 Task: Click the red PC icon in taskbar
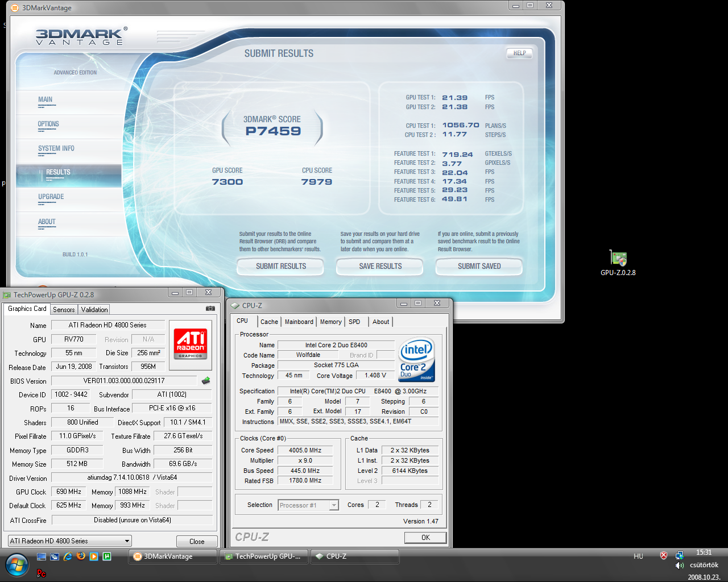pos(41,573)
